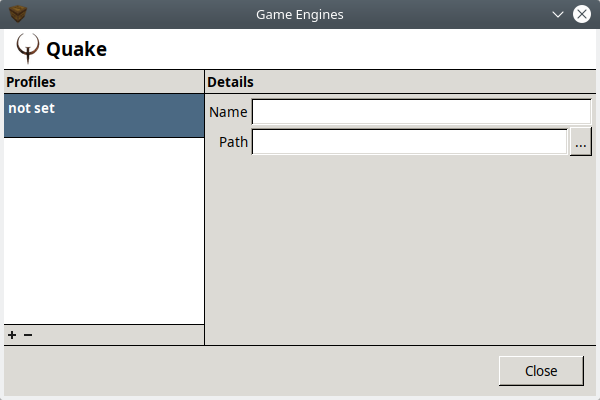Viewport: 600px width, 400px height.
Task: Add a new engine profile with plus icon
Action: click(12, 335)
